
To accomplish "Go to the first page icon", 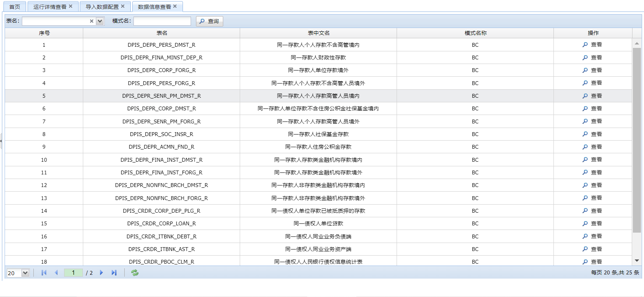I will [44, 273].
